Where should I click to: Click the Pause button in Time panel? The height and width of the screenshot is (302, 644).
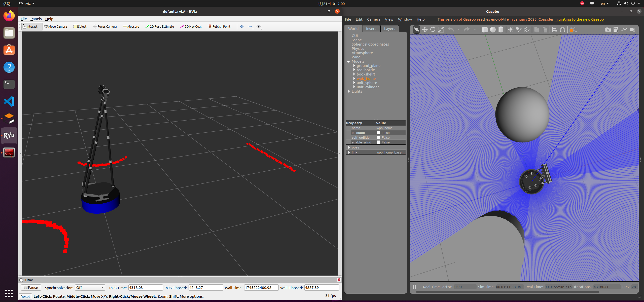[31, 288]
